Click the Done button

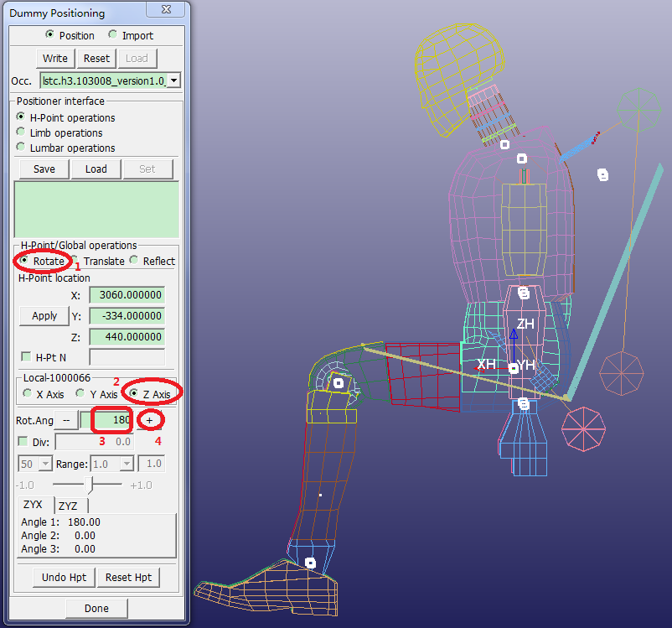pos(96,608)
